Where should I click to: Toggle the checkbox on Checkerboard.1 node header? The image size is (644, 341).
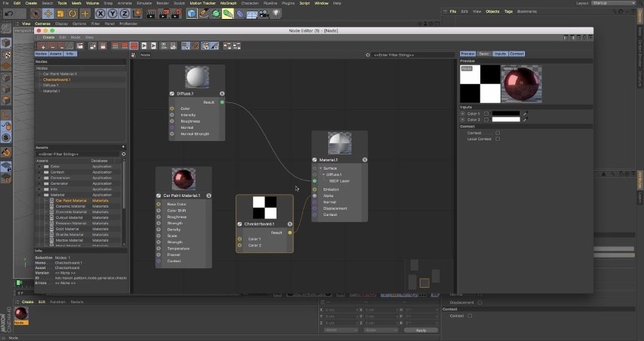click(240, 224)
